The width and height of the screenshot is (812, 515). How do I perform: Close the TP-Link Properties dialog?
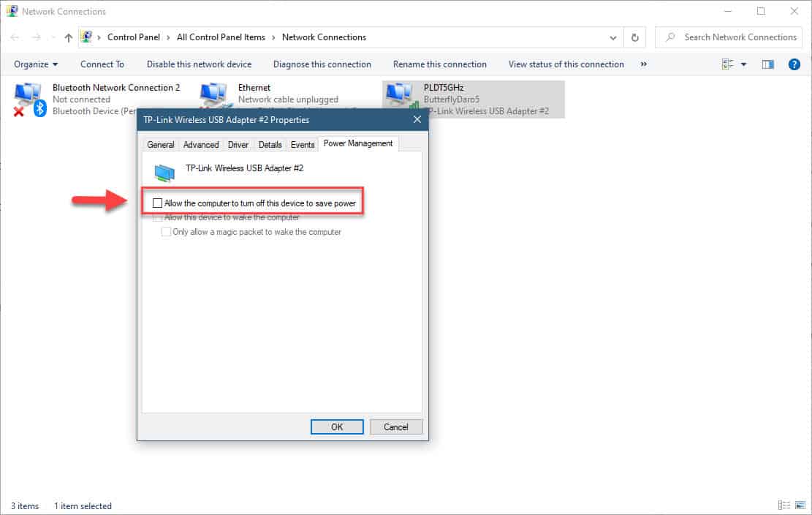point(417,120)
